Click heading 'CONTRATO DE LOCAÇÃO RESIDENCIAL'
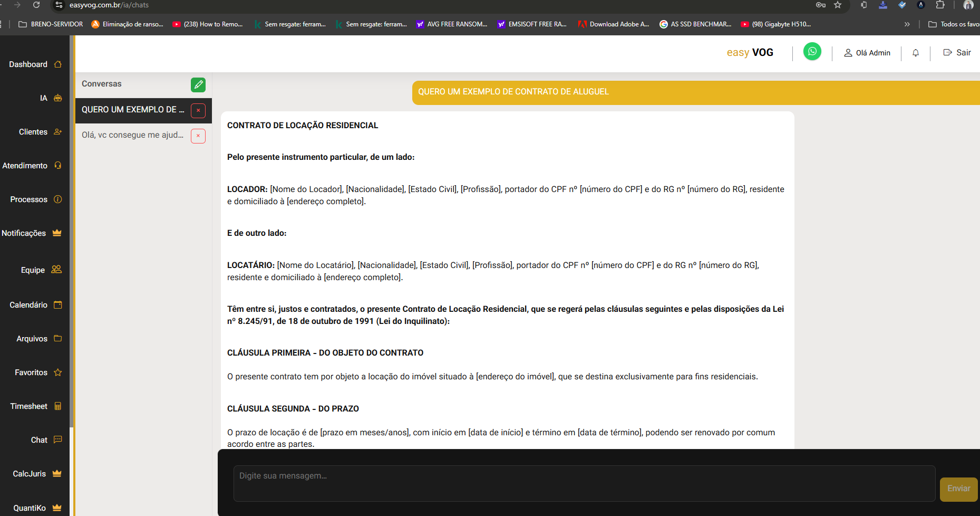 (303, 126)
